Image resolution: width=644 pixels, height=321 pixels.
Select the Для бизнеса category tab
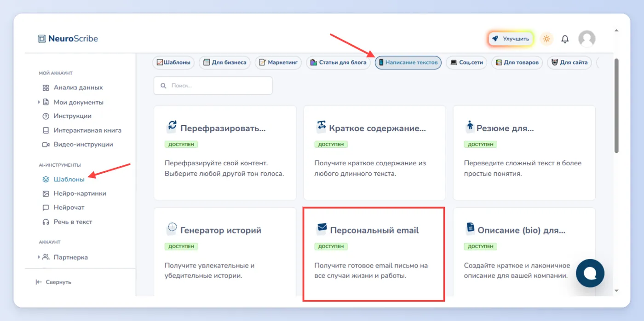[x=224, y=63]
